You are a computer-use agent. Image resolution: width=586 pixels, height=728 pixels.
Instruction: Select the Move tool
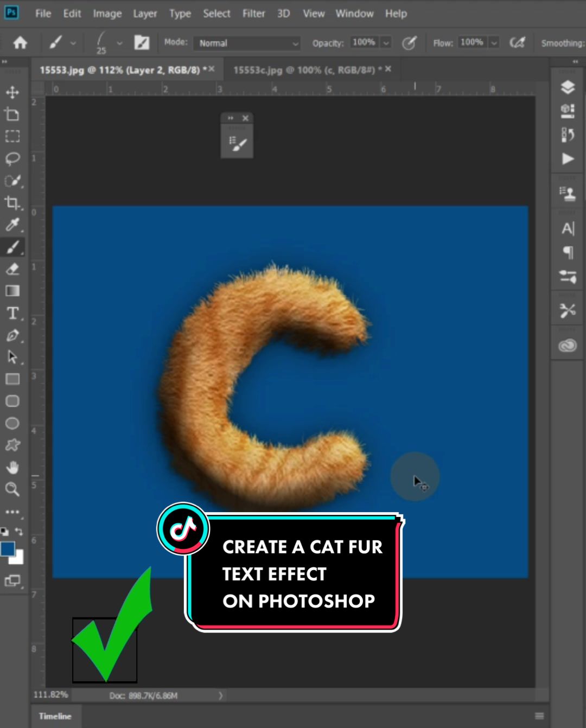point(12,92)
